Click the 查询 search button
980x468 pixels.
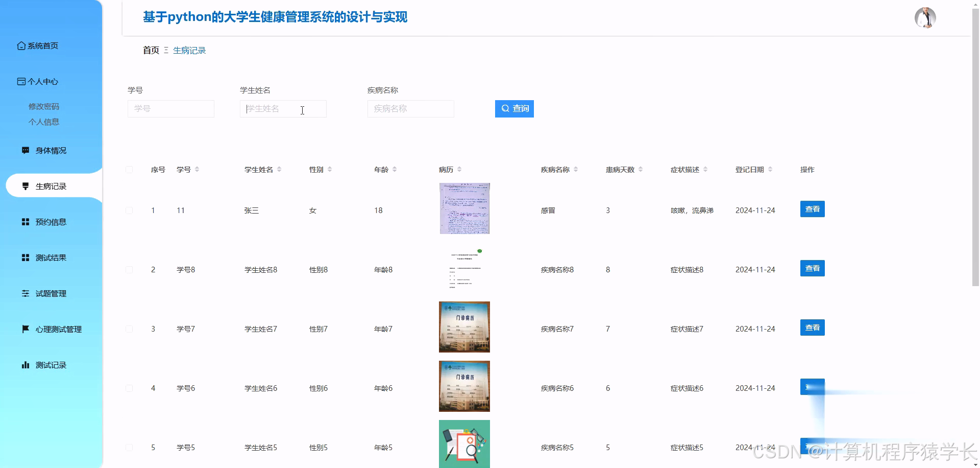pos(514,109)
